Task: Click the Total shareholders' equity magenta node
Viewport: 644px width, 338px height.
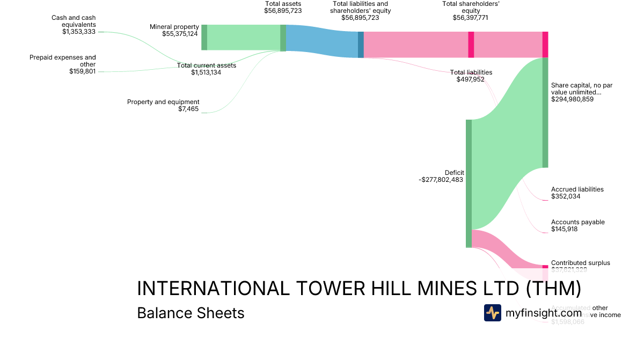Action: coord(471,45)
